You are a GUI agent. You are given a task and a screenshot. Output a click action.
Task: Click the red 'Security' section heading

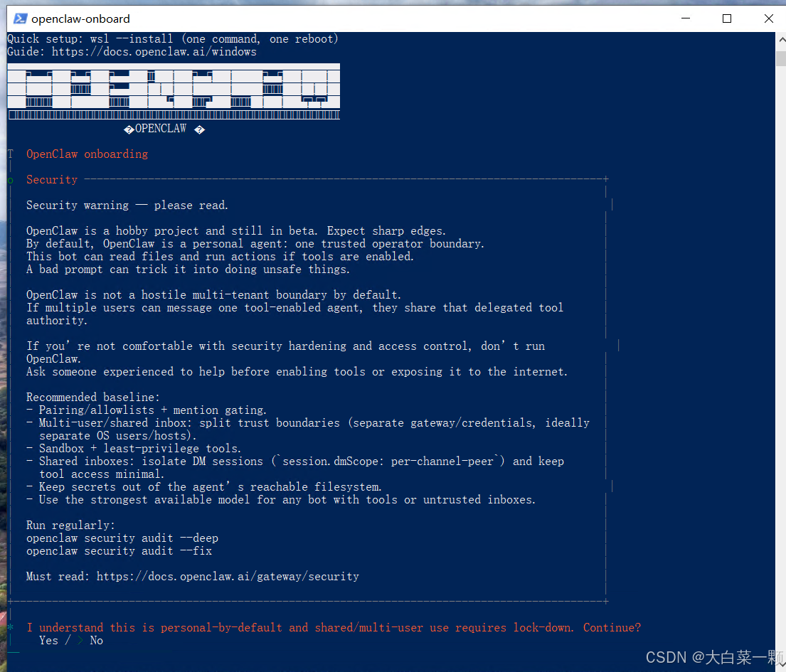pyautogui.click(x=52, y=179)
